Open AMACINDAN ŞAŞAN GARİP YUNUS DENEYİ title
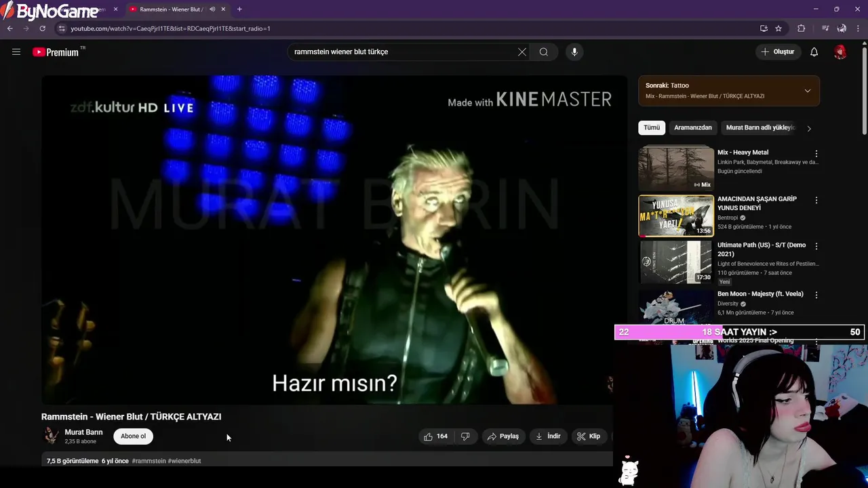The image size is (868, 488). [757, 203]
